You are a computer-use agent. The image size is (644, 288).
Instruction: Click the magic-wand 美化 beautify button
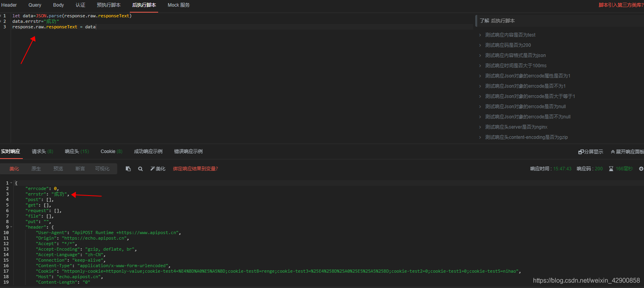tap(158, 169)
